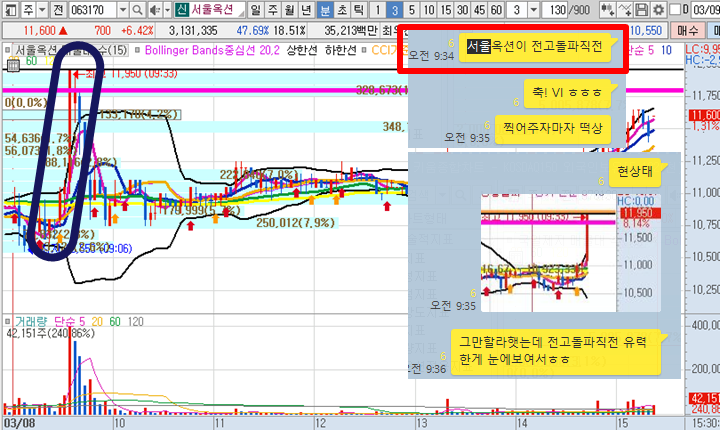The height and width of the screenshot is (430, 720).
Task: Switch to the 일 daily chart
Action: point(255,9)
